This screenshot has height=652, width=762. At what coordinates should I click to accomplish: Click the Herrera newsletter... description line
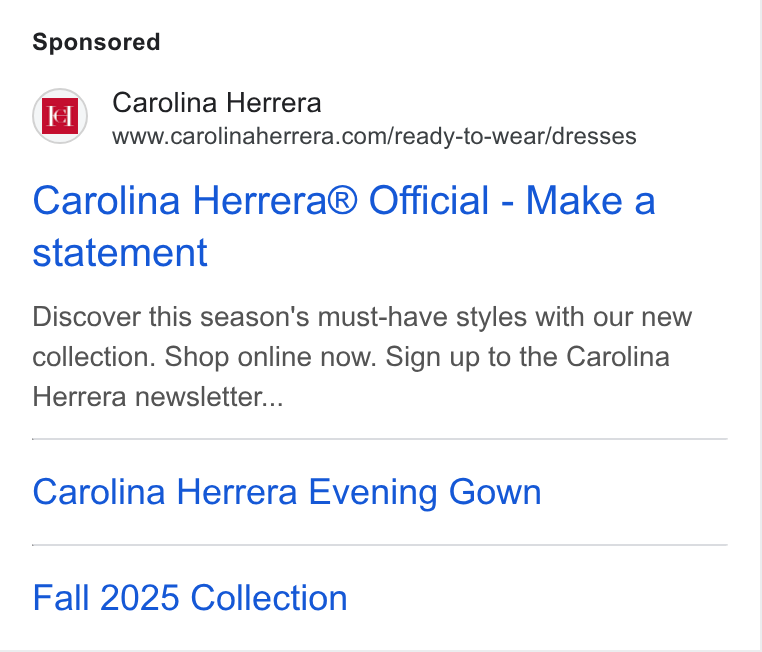[x=158, y=396]
